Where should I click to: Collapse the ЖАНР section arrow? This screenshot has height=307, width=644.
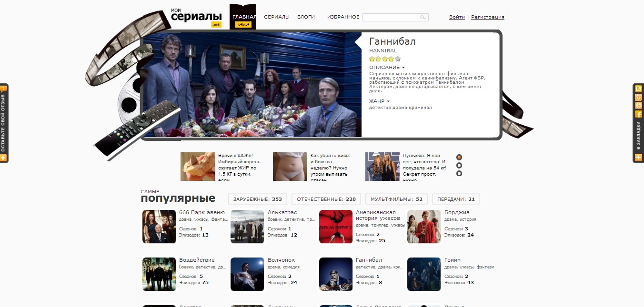pos(388,101)
